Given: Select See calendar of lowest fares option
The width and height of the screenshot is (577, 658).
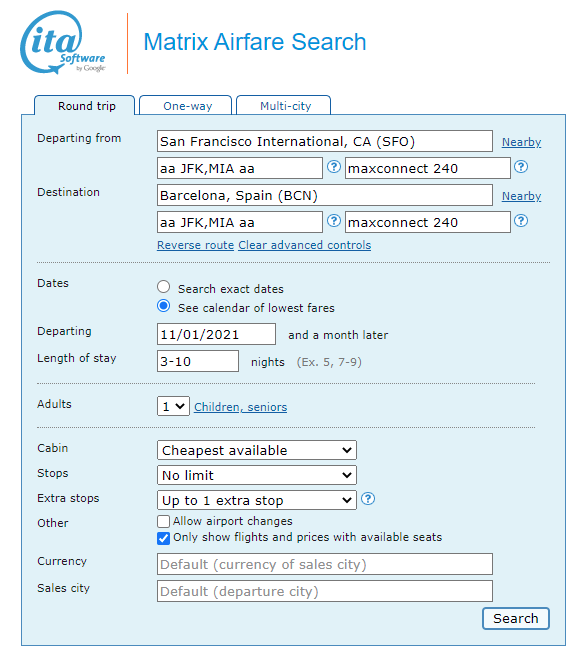Looking at the screenshot, I should [164, 306].
